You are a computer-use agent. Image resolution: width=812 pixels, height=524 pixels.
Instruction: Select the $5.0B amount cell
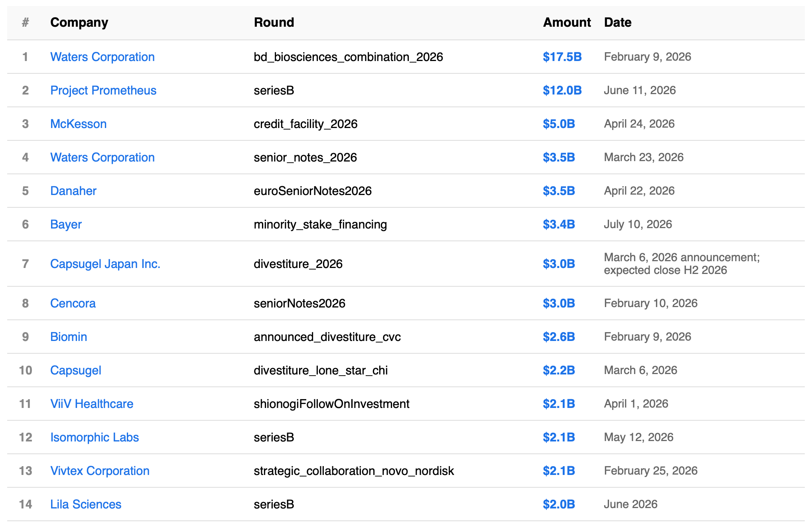[x=559, y=124]
